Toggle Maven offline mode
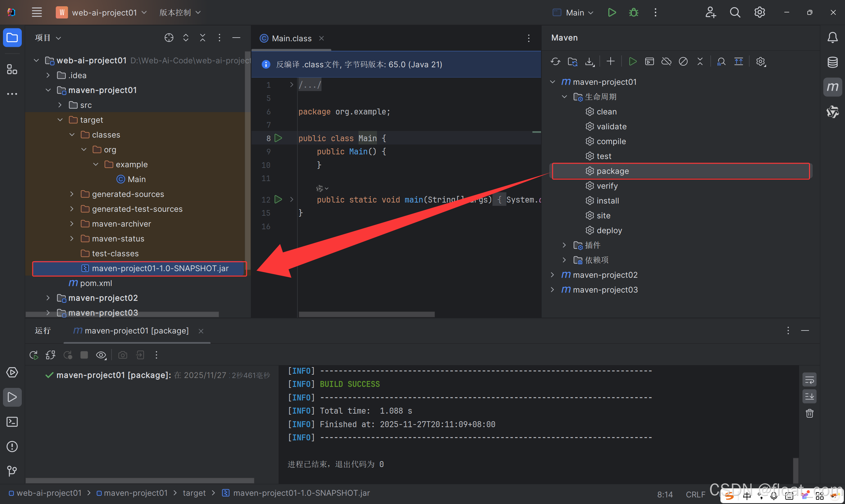This screenshot has width=845, height=504. [666, 61]
